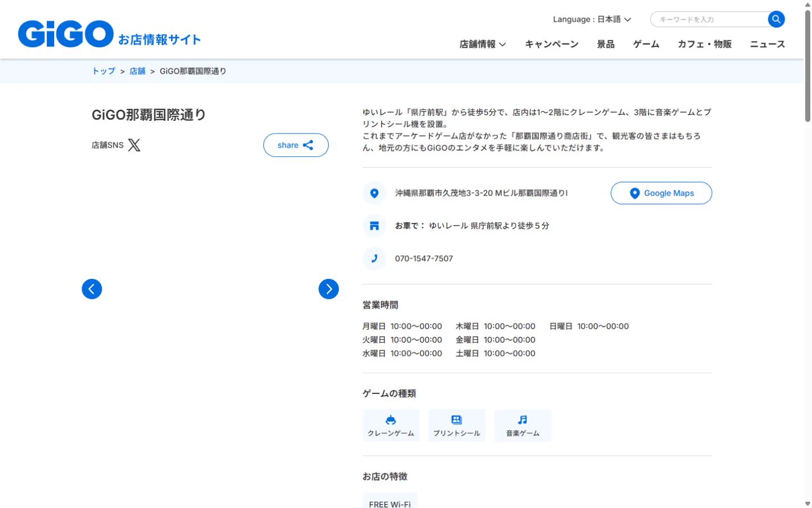This screenshot has width=812, height=508.
Task: Click the address text 沖縄県那覇市久茂地3-3-20
Action: (x=444, y=193)
